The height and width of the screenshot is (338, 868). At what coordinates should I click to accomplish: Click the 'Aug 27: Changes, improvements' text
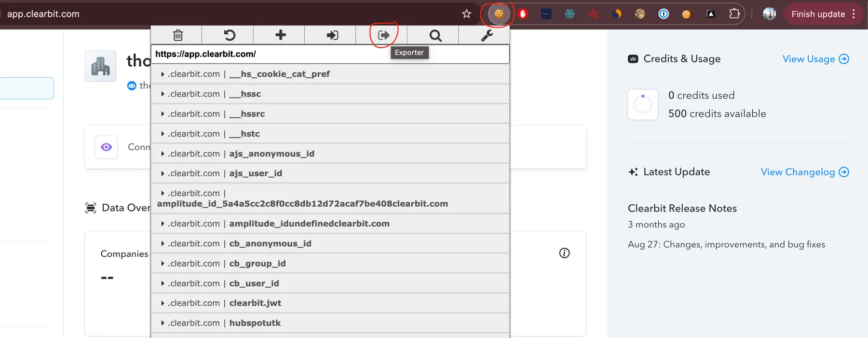point(726,244)
